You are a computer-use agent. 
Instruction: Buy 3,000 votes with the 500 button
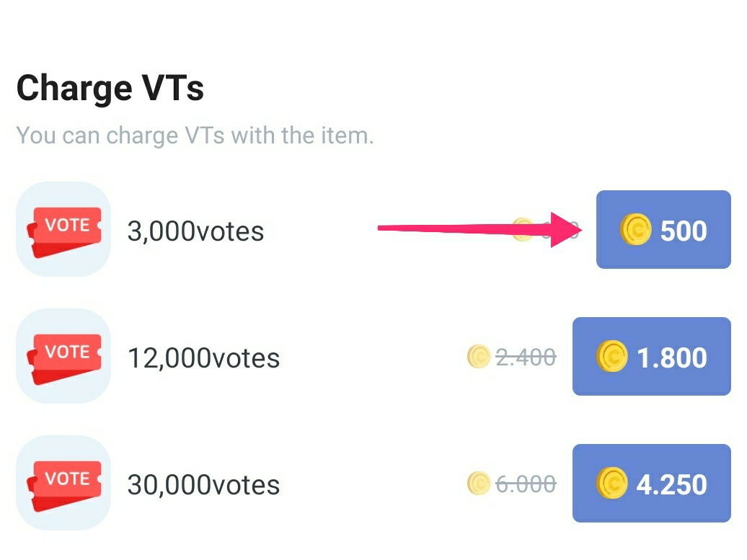663,230
